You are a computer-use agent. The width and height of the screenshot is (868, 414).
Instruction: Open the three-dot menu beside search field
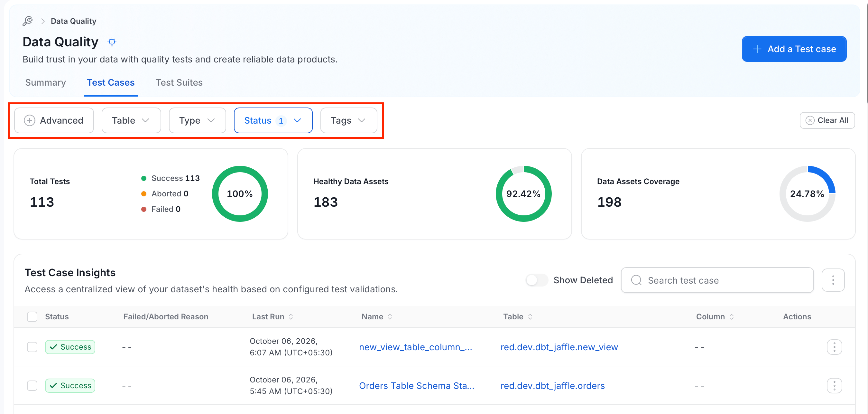tap(833, 280)
